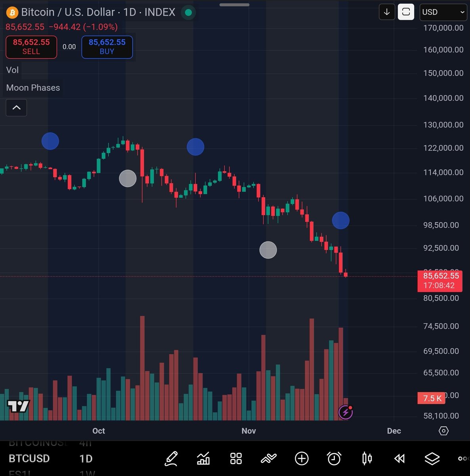Screen dimensions: 470x476
Task: Select the Moon Phases indicator label
Action: 33,88
